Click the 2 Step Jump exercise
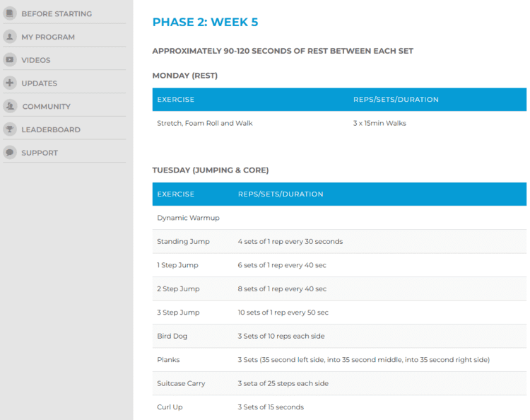The width and height of the screenshot is (530, 420). tap(178, 288)
